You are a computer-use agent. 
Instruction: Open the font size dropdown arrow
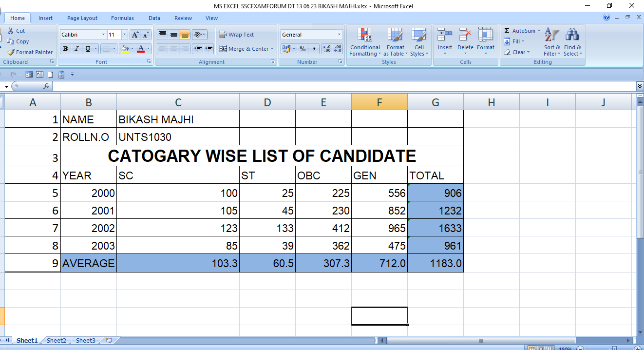coord(124,35)
